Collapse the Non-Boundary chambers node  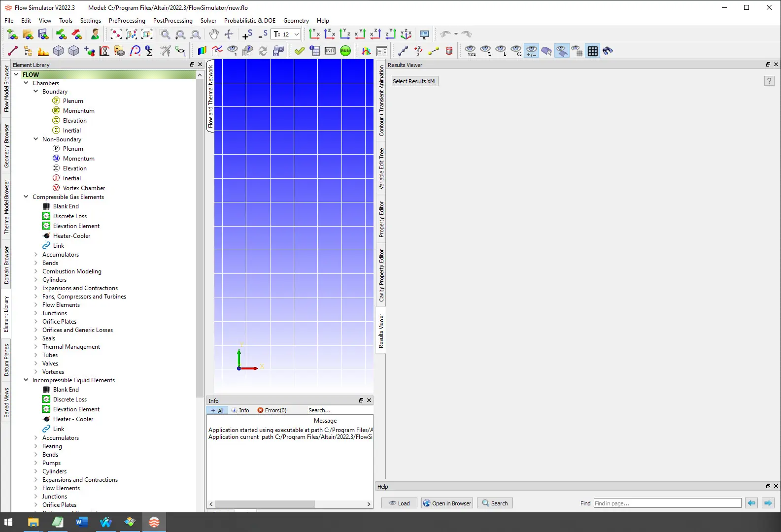tap(35, 139)
